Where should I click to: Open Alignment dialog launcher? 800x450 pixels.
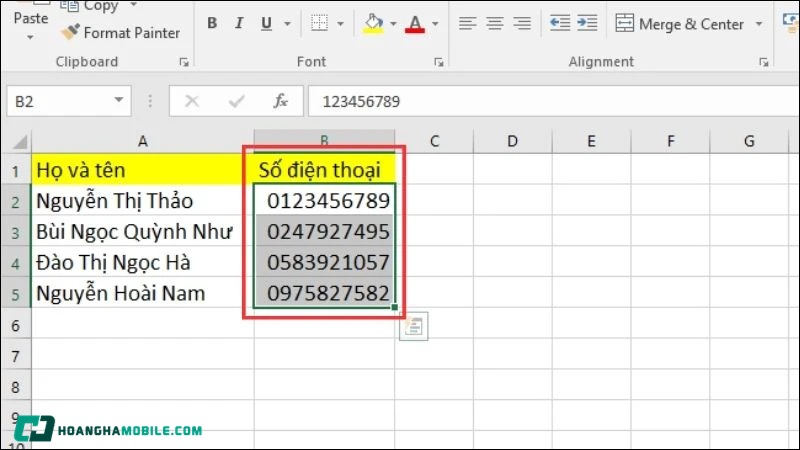coord(764,62)
